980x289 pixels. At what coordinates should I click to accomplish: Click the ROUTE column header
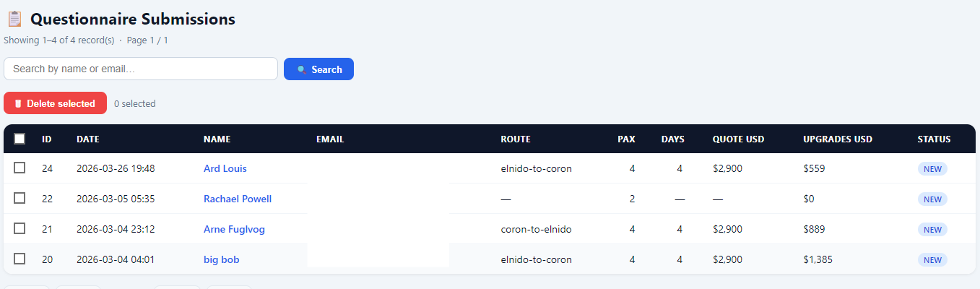point(516,139)
